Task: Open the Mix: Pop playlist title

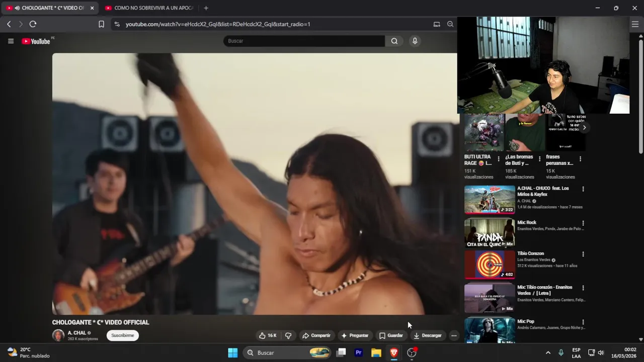Action: (526, 321)
